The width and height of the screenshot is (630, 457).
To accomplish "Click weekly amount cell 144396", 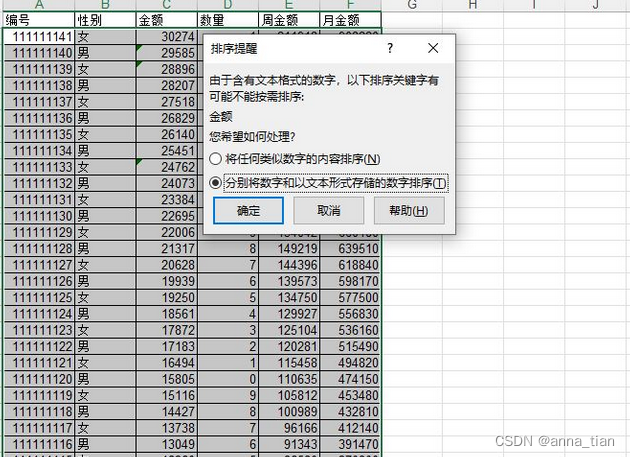I will click(289, 265).
